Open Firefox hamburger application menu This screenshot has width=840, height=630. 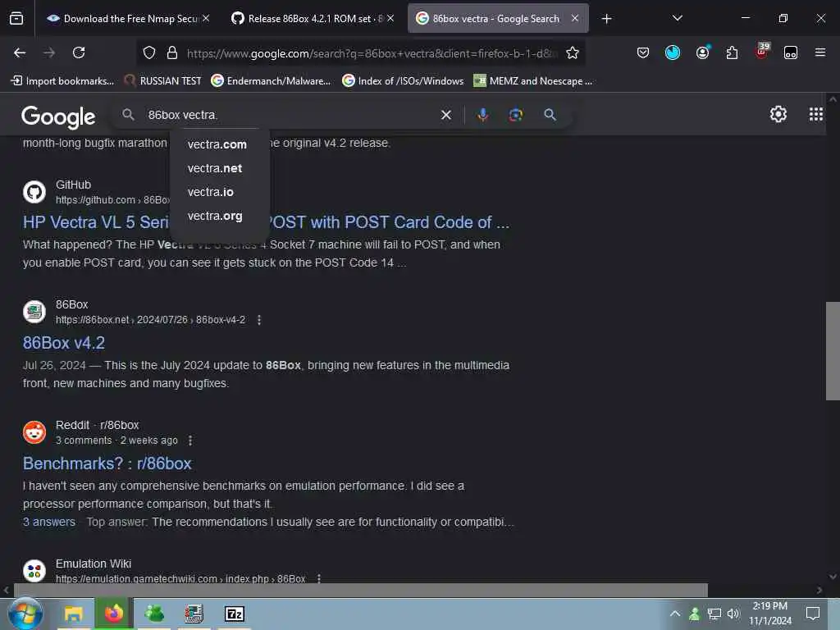coord(820,52)
